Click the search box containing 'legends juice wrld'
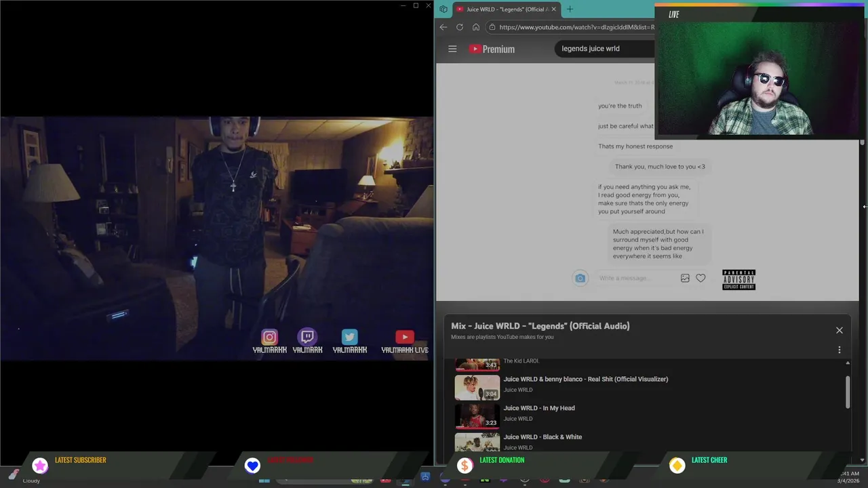The width and height of the screenshot is (868, 488). [x=604, y=49]
